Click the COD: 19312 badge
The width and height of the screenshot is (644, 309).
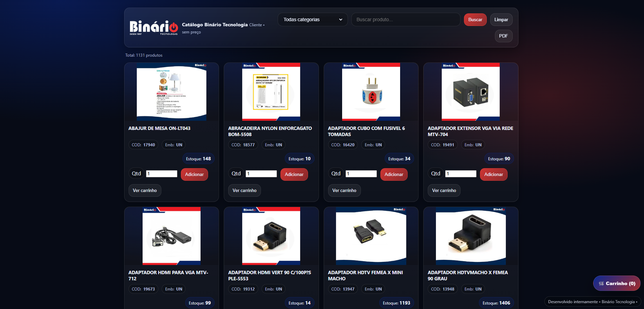point(243,289)
